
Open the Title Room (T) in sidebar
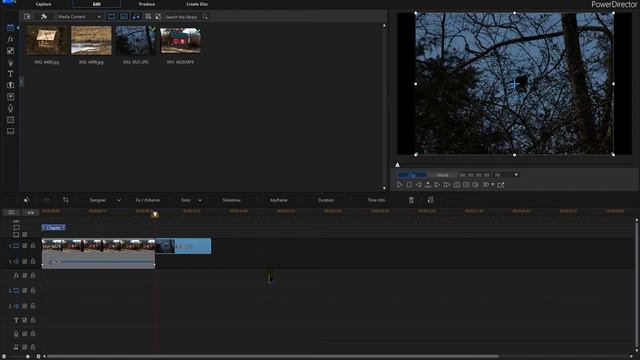pyautogui.click(x=10, y=74)
